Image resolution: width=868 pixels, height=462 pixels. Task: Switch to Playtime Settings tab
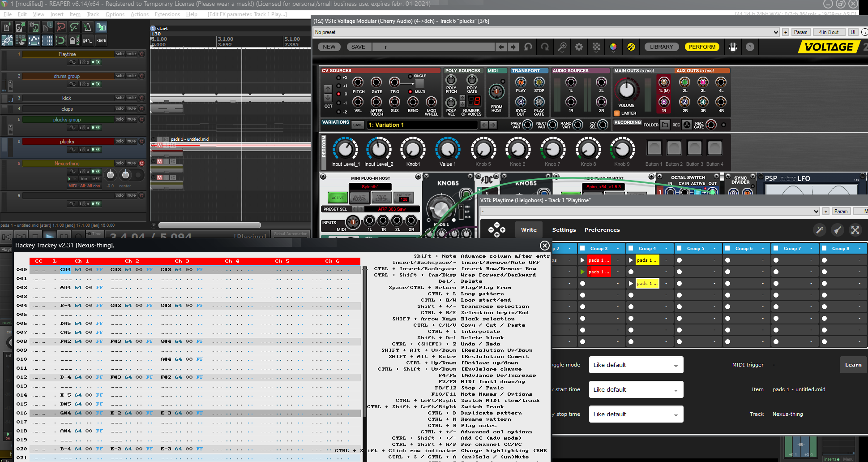coord(564,230)
